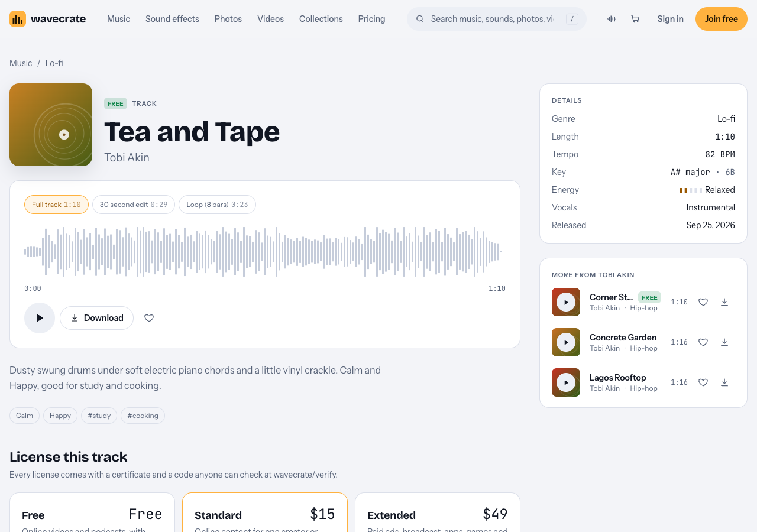Play the Lagos Rooftop track
The image size is (757, 532).
(x=566, y=382)
